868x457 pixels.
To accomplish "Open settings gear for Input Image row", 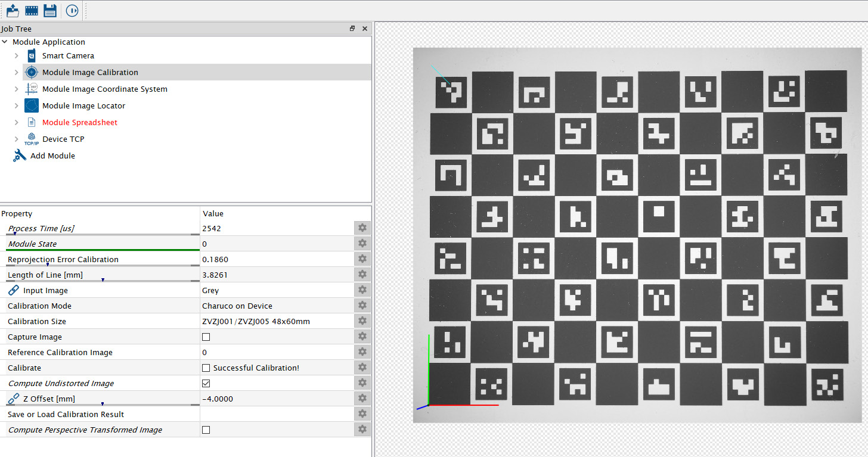I will pyautogui.click(x=362, y=290).
